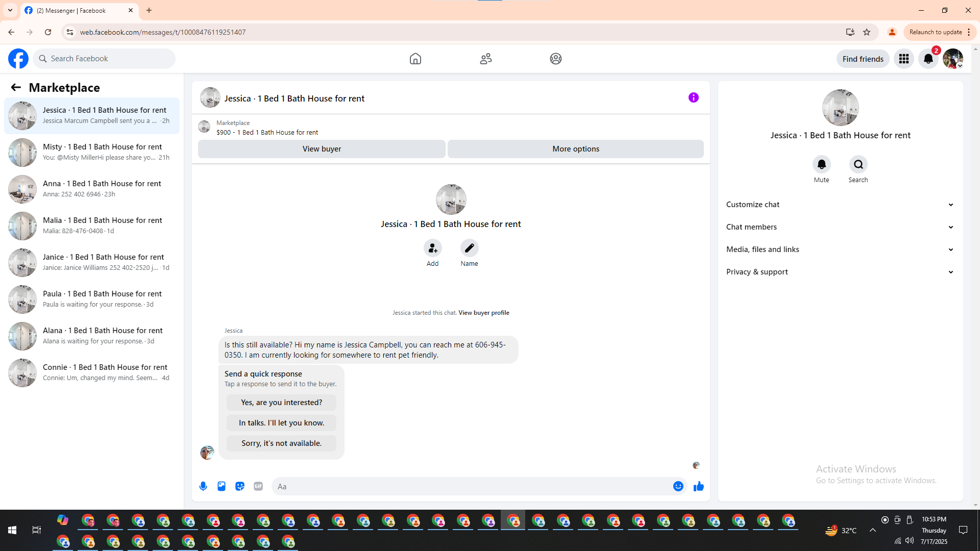Open the Malia conversation
The image size is (980, 551).
tap(92, 226)
